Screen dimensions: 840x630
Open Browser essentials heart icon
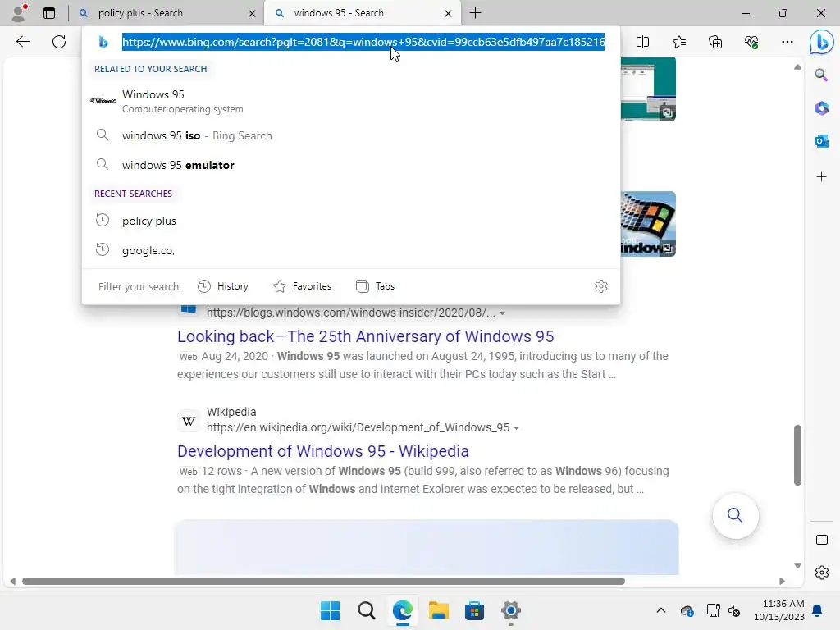751,42
